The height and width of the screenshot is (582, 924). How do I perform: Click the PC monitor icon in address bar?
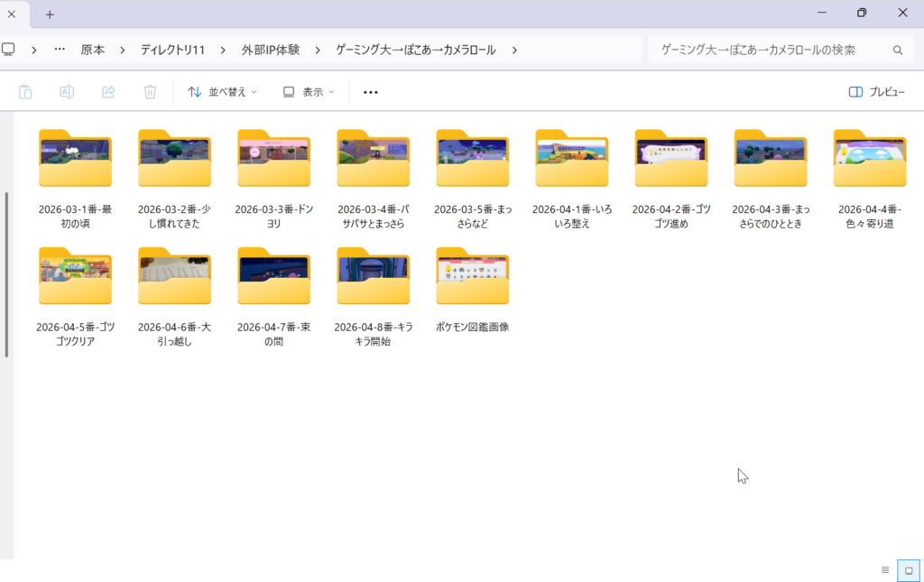[8, 50]
